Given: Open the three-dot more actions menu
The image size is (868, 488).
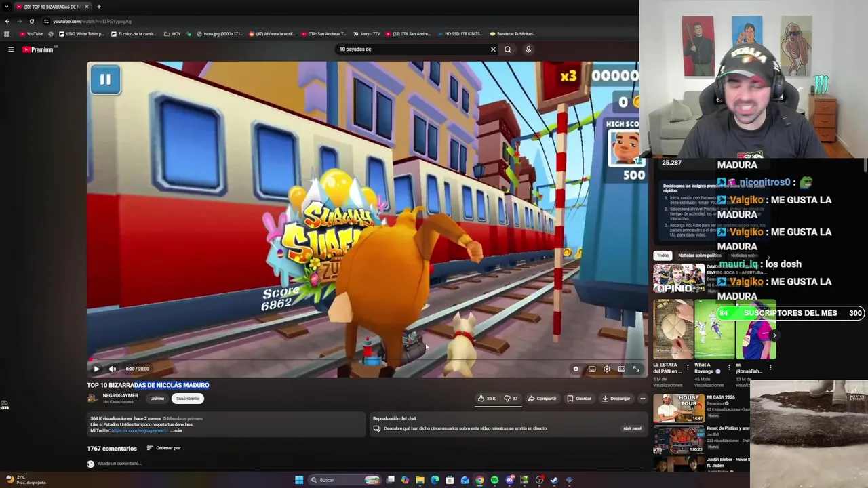Looking at the screenshot, I should click(642, 399).
